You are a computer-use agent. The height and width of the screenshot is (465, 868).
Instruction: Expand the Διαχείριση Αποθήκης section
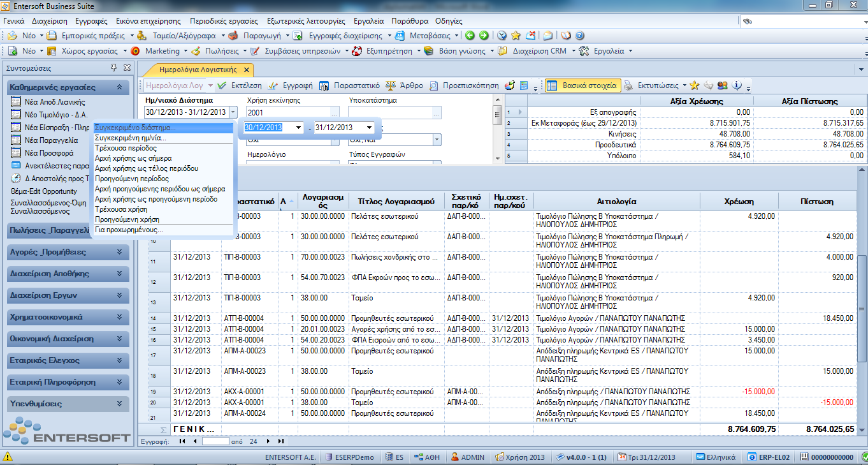click(119, 274)
